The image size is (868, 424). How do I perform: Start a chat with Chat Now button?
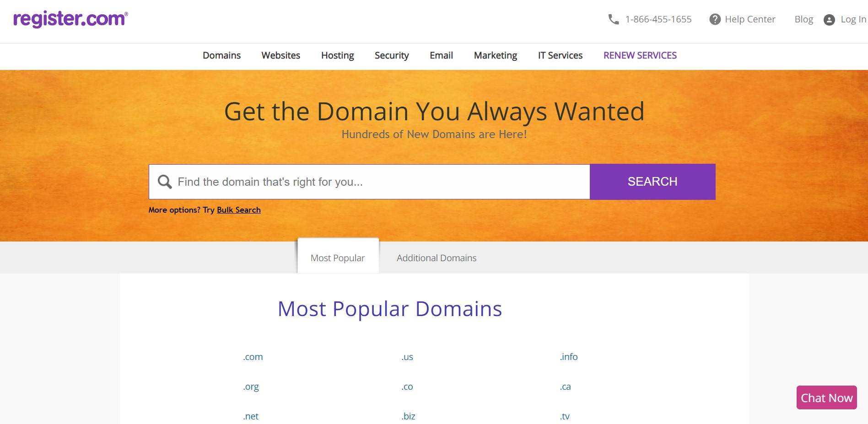pos(826,397)
